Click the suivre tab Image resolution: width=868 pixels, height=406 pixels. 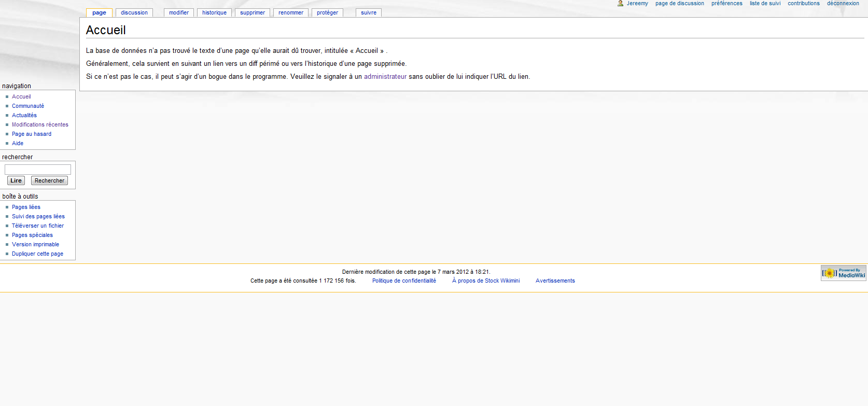[x=369, y=13]
